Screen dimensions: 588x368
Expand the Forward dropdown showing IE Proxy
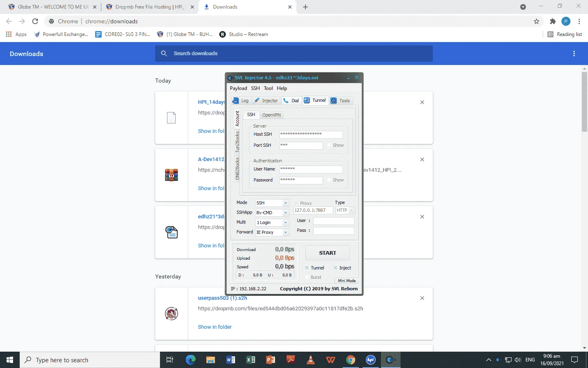(285, 232)
